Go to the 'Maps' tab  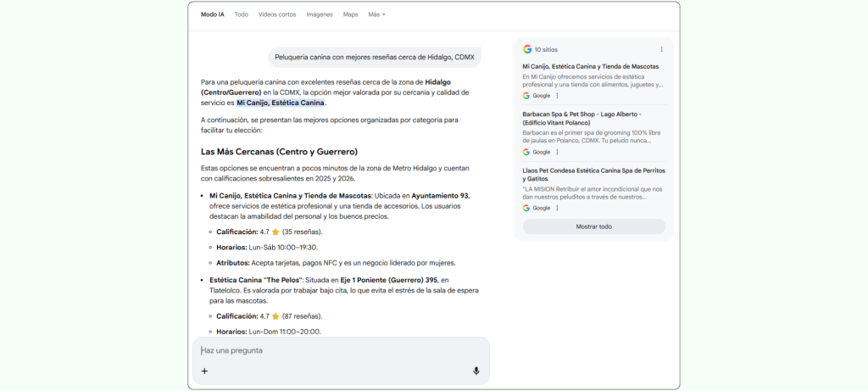tap(350, 14)
